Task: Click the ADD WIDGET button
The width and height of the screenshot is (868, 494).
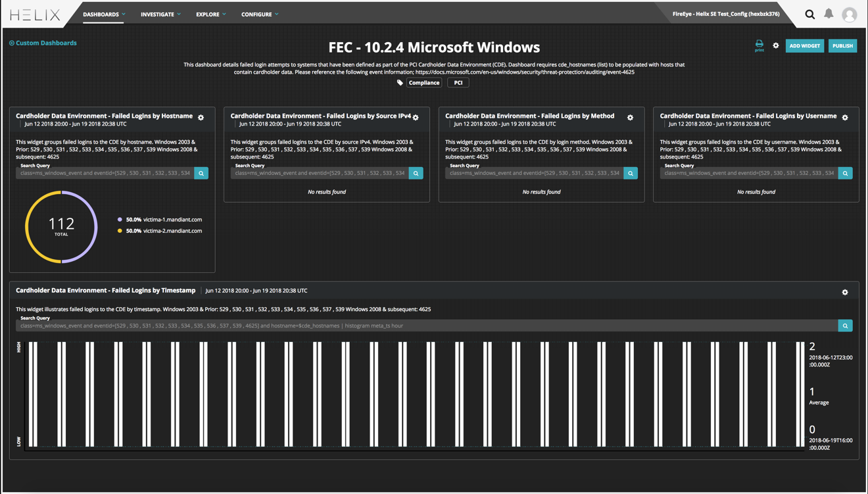Action: pos(805,46)
